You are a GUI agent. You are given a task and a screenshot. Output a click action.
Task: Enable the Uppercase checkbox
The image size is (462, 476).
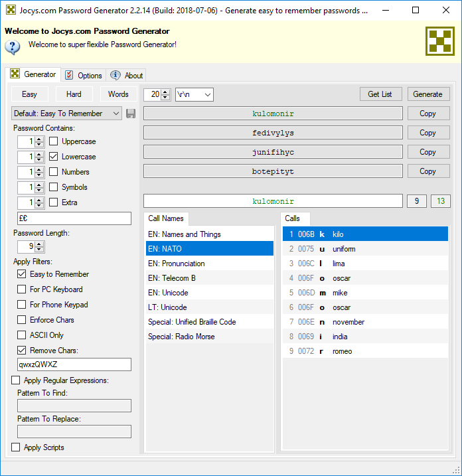(53, 141)
